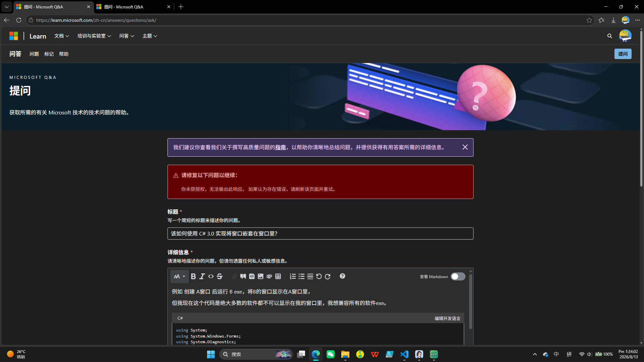Open the 指南 guideline link

click(281, 148)
